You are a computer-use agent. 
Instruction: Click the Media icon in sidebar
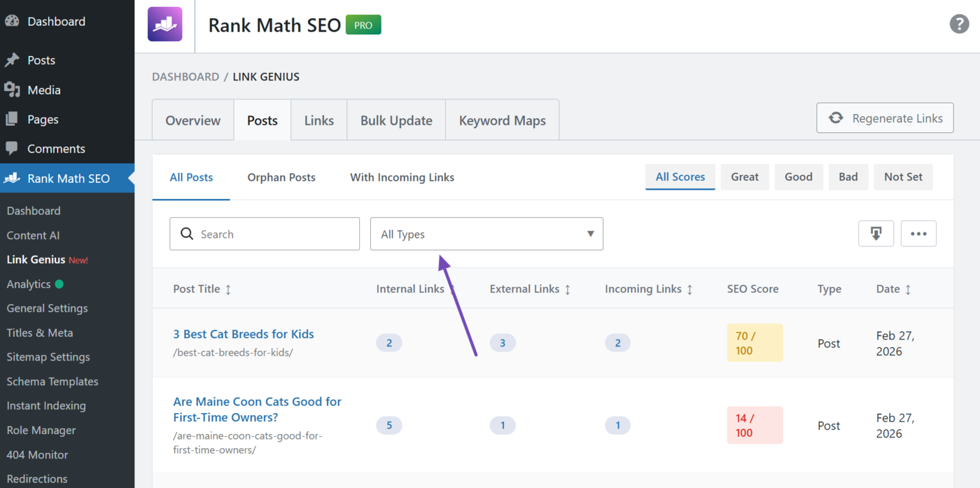click(12, 90)
